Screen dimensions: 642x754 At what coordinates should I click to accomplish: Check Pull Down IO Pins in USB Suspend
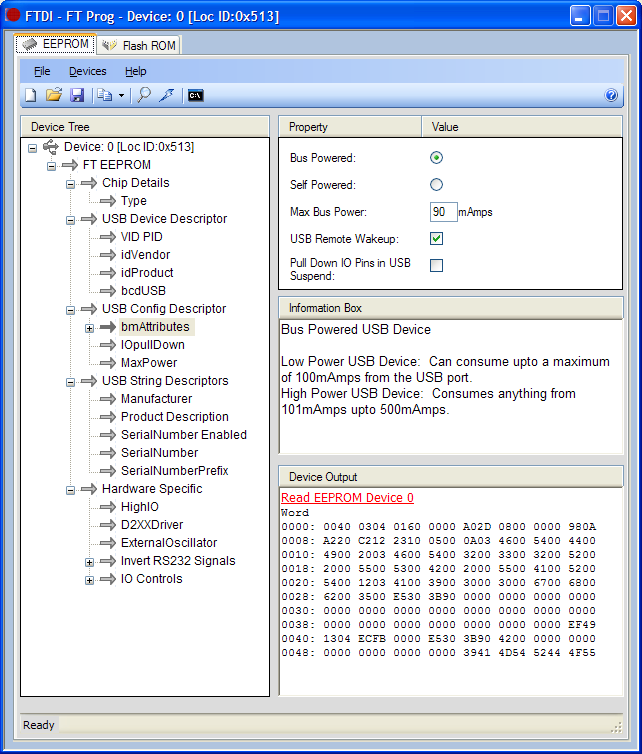436,265
